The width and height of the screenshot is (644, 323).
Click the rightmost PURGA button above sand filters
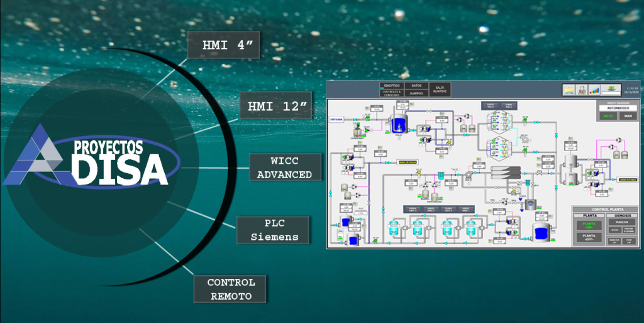tap(465, 209)
